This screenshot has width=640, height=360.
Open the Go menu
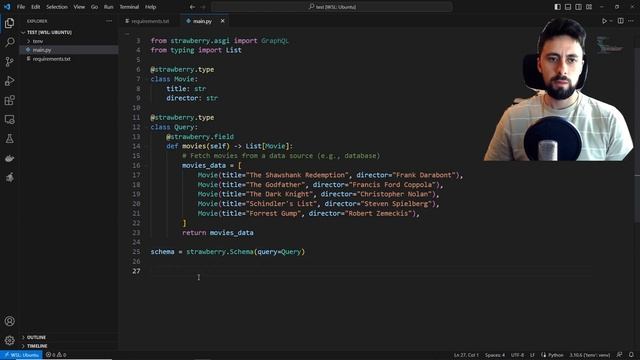point(94,7)
